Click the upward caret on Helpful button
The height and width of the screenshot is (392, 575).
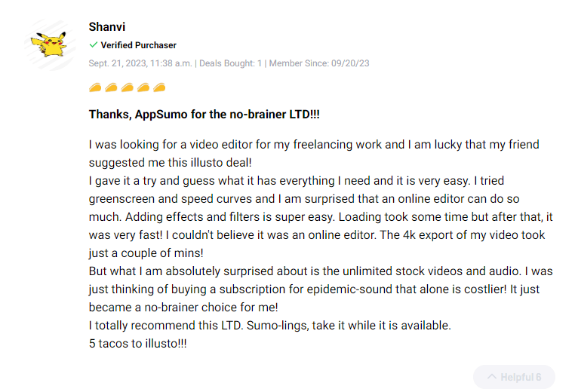pyautogui.click(x=491, y=377)
